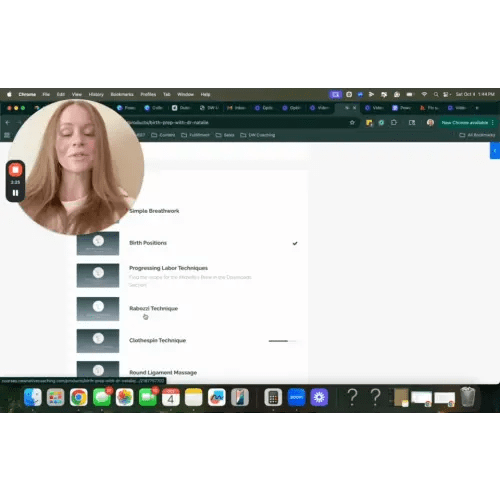500x500 pixels.
Task: Open the Progressing Labor Techniques video thumbnail
Action: (98, 275)
